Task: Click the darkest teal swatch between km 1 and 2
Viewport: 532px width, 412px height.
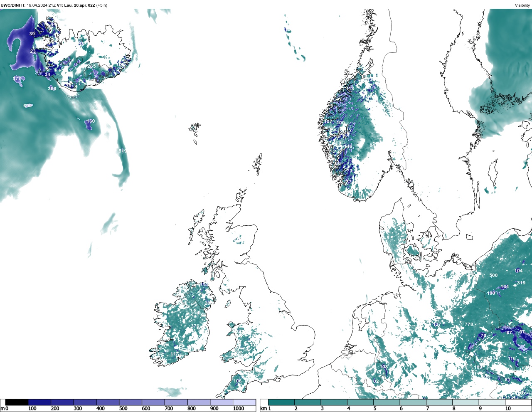Action: (x=281, y=402)
